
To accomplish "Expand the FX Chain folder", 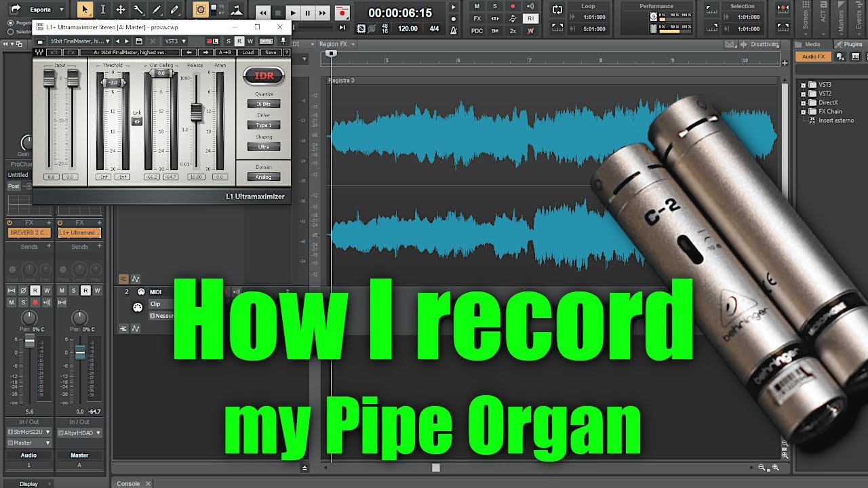I will pyautogui.click(x=804, y=112).
